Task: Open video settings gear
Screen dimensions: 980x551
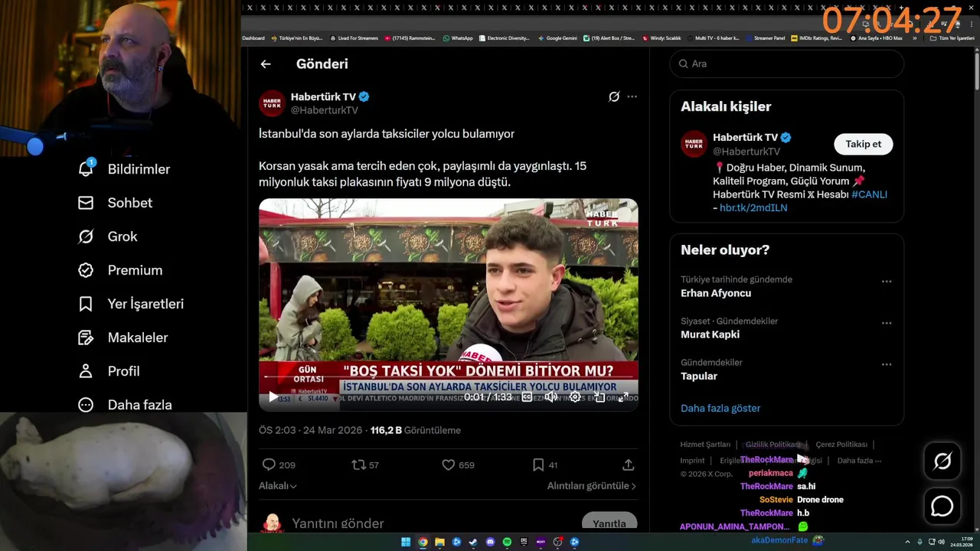Action: tap(575, 397)
